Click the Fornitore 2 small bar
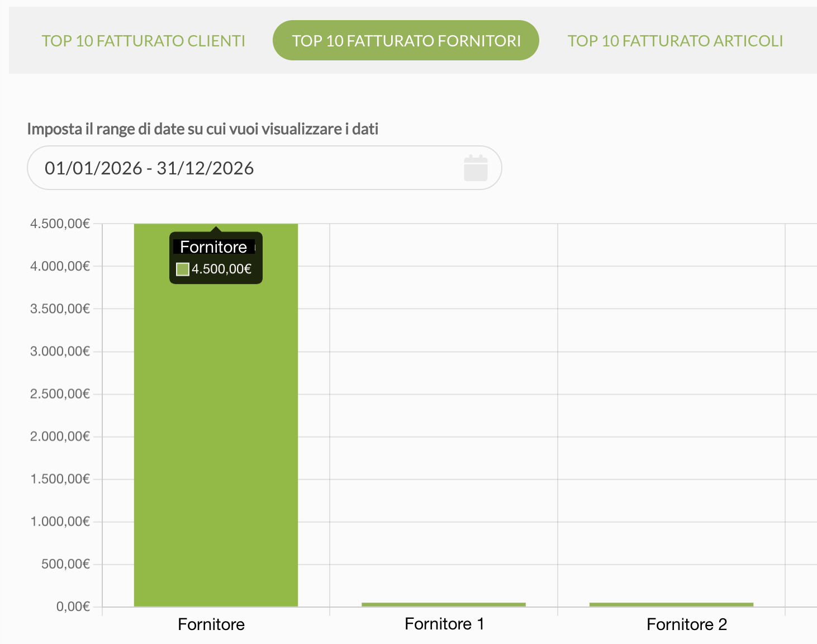Screen dimensions: 817x644 (x=671, y=604)
